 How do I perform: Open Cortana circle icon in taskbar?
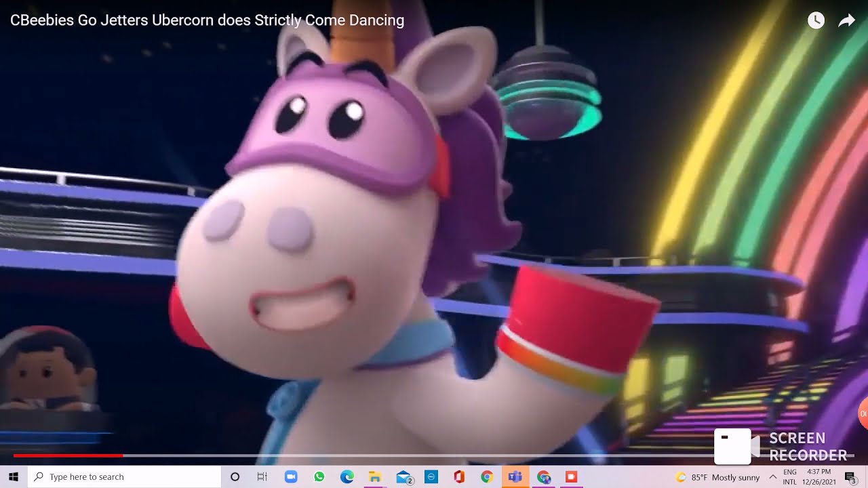point(235,477)
